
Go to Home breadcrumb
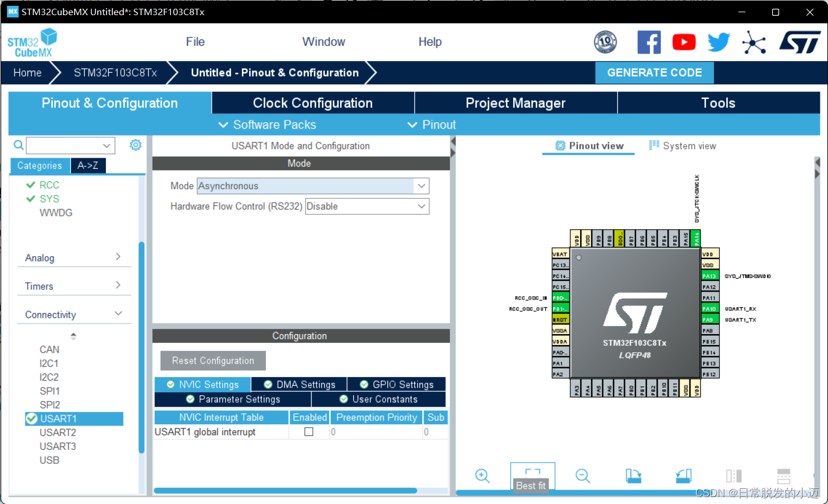27,73
